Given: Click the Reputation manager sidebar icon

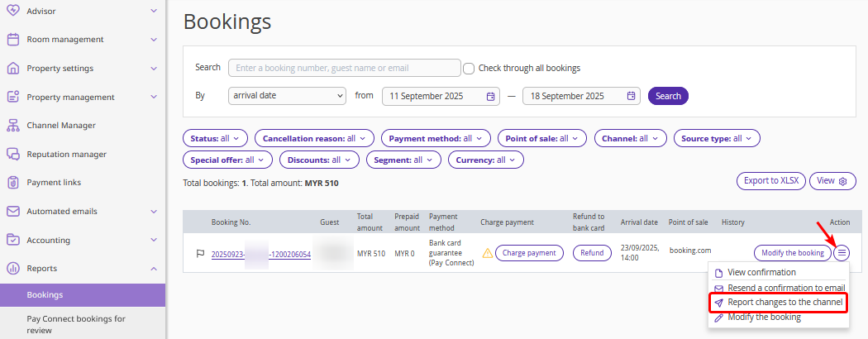Looking at the screenshot, I should tap(12, 154).
